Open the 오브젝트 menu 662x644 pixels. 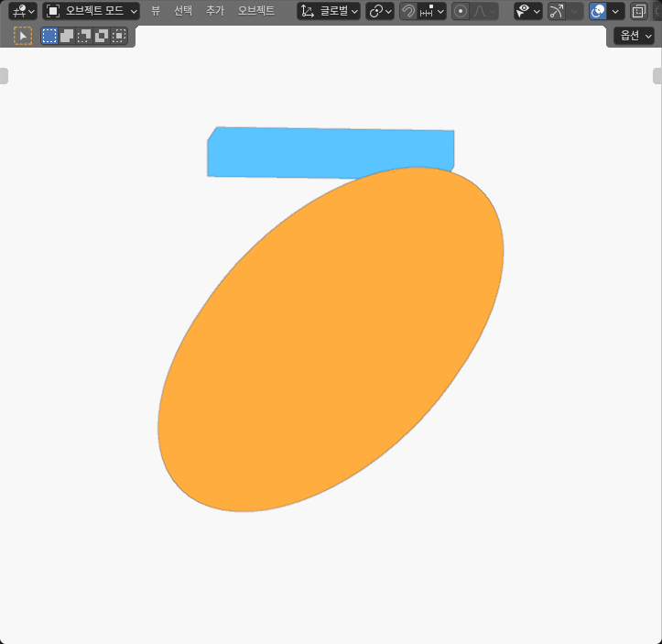tap(255, 11)
